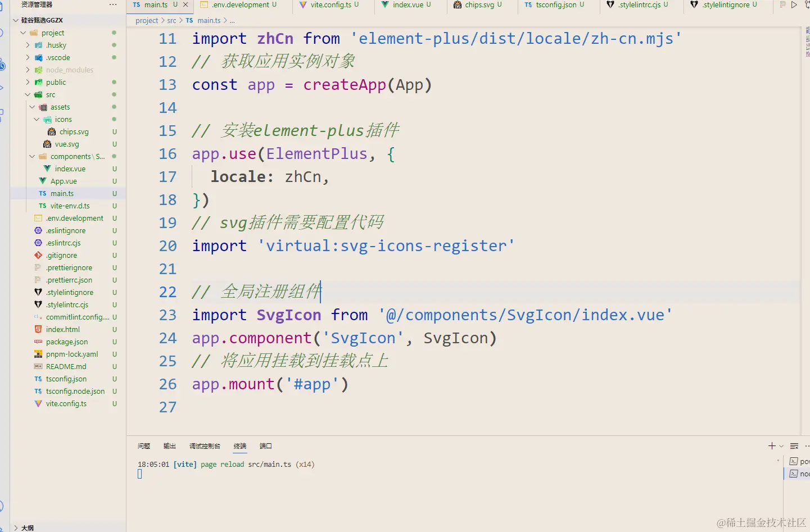Open Explorer view actions via the ellipsis icon

(113, 4)
